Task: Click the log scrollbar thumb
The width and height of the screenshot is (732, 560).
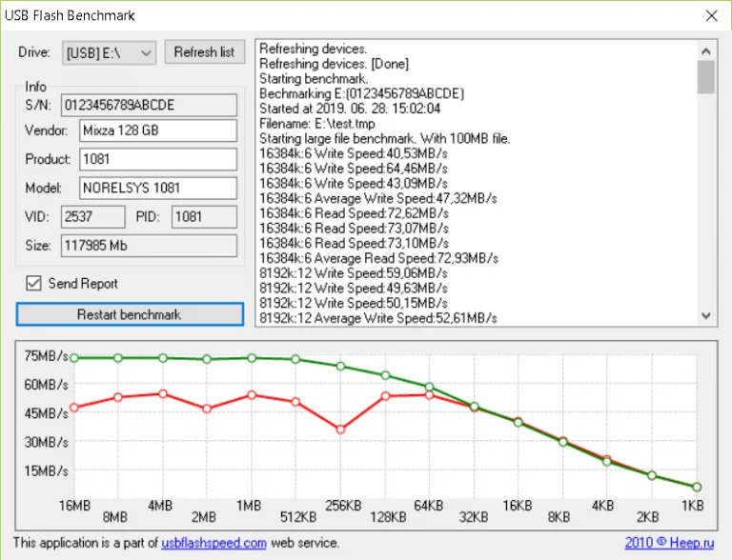Action: pyautogui.click(x=706, y=78)
